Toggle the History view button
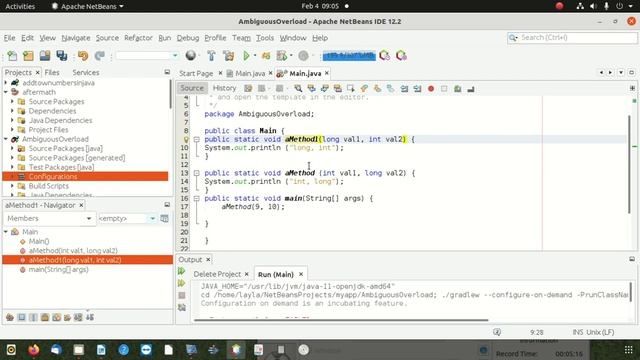Viewport: 640px width, 360px height. [x=224, y=88]
